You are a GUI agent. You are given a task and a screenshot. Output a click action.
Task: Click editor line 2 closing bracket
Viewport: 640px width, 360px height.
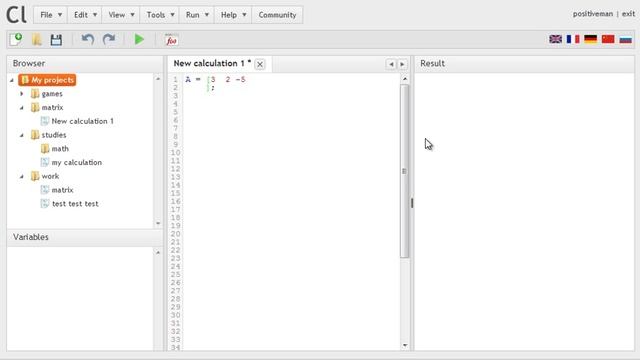pyautogui.click(x=208, y=88)
